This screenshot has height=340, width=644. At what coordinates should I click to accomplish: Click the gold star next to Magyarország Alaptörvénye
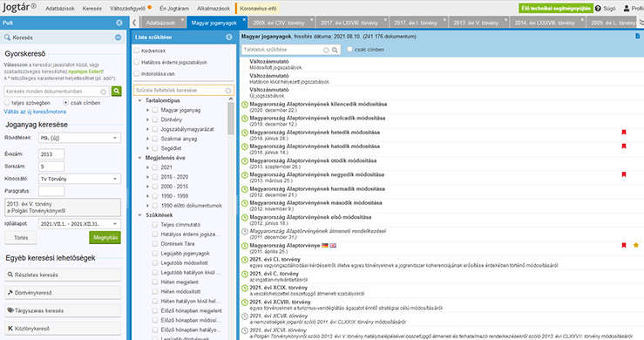click(636, 245)
